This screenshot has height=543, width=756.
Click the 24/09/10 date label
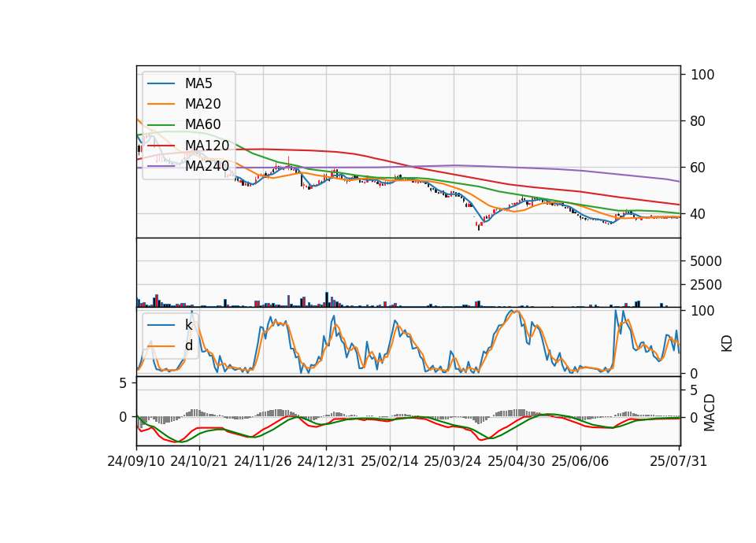pyautogui.click(x=136, y=461)
